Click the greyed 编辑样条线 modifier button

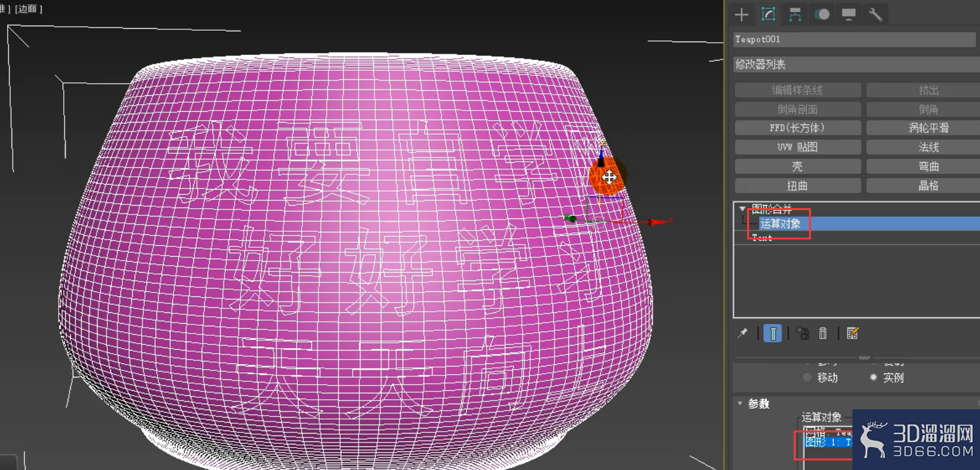[x=798, y=90]
